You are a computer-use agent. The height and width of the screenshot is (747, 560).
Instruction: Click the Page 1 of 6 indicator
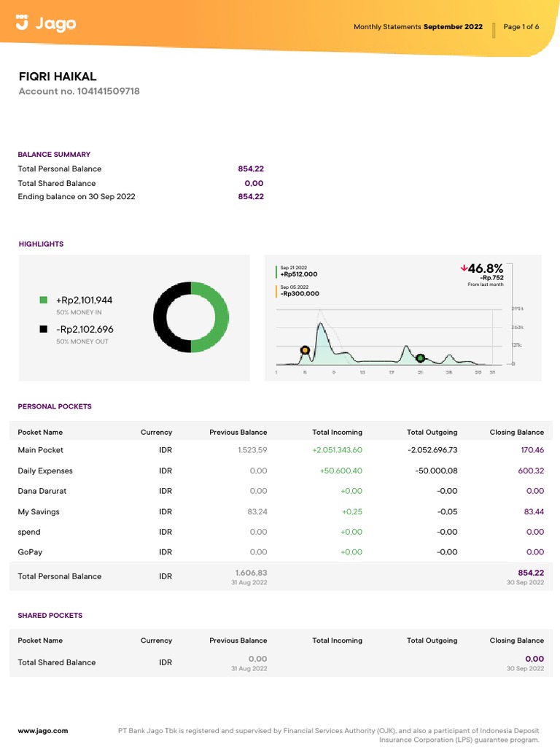521,27
